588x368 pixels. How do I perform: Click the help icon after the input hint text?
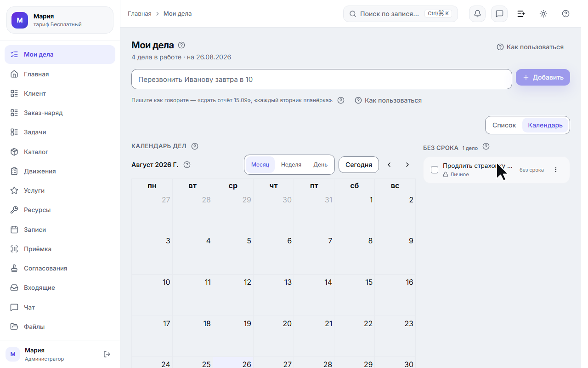(x=341, y=100)
